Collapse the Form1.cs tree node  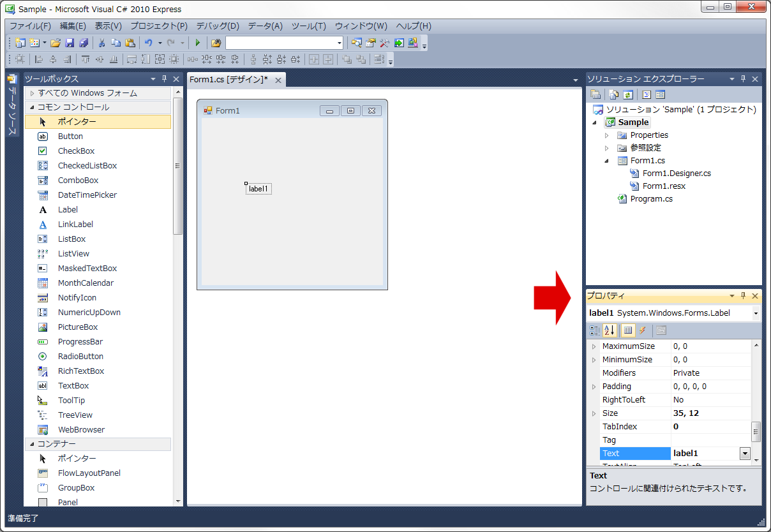pos(607,161)
